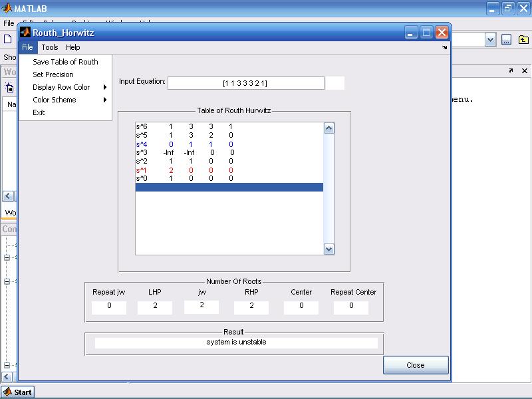Viewport: 532px width, 399px height.
Task: Choose Set Precision menu entry
Action: coord(65,74)
